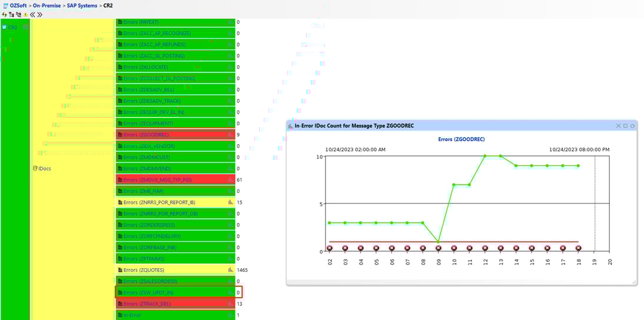644x320 pixels.
Task: Click the 15 value beside ZNRR3_POR_REPORT_IB
Action: pyautogui.click(x=240, y=202)
